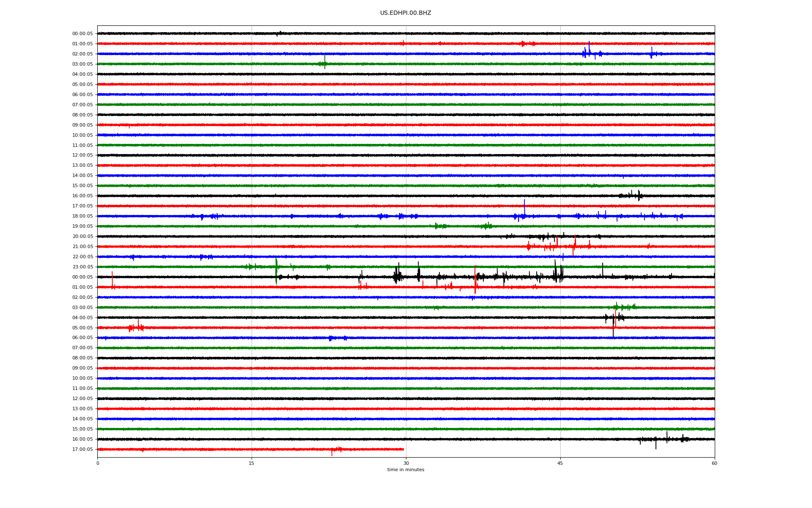
Task: Click the x-axis tick label 15
Action: tap(252, 463)
